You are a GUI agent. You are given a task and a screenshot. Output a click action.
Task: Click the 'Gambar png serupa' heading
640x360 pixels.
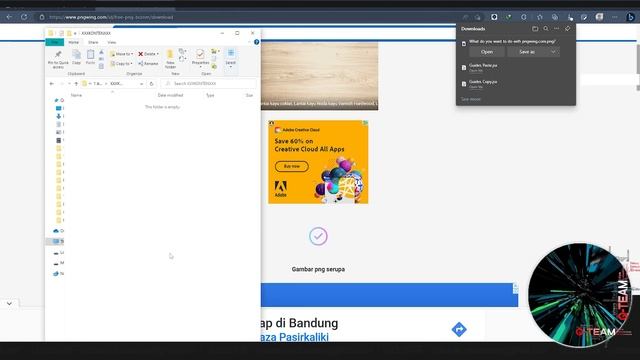(x=318, y=269)
